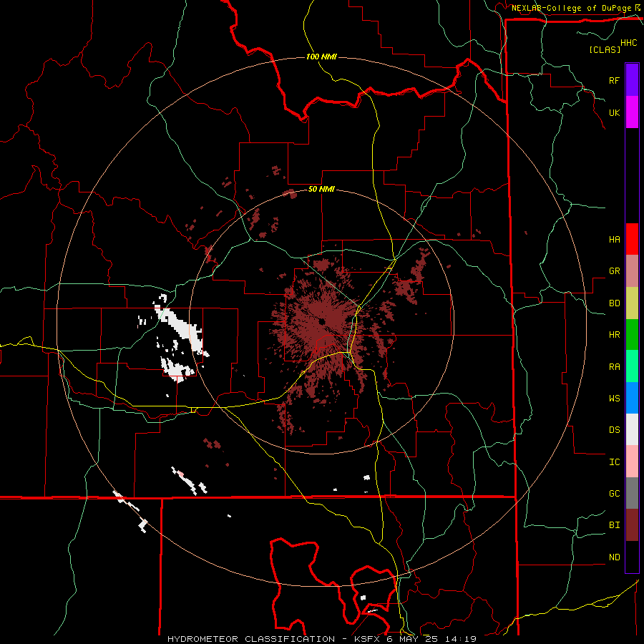Image resolution: width=644 pixels, height=644 pixels.
Task: Click the UK magenta legend swatch
Action: [x=632, y=112]
